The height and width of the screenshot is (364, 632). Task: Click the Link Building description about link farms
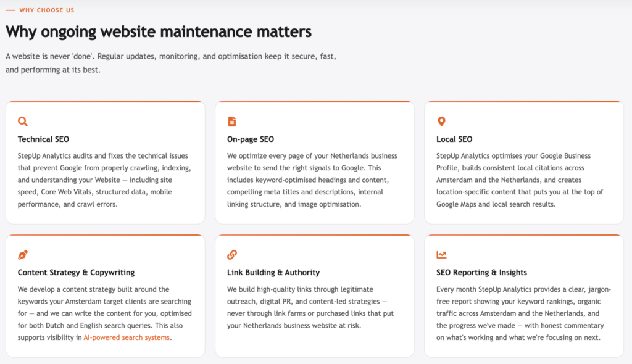(310, 307)
